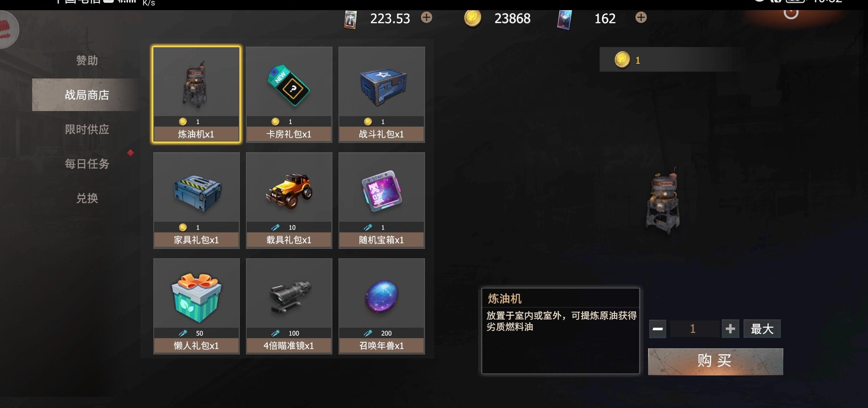The height and width of the screenshot is (408, 868).
Task: Open the 兑换 exchange tab
Action: 87,198
